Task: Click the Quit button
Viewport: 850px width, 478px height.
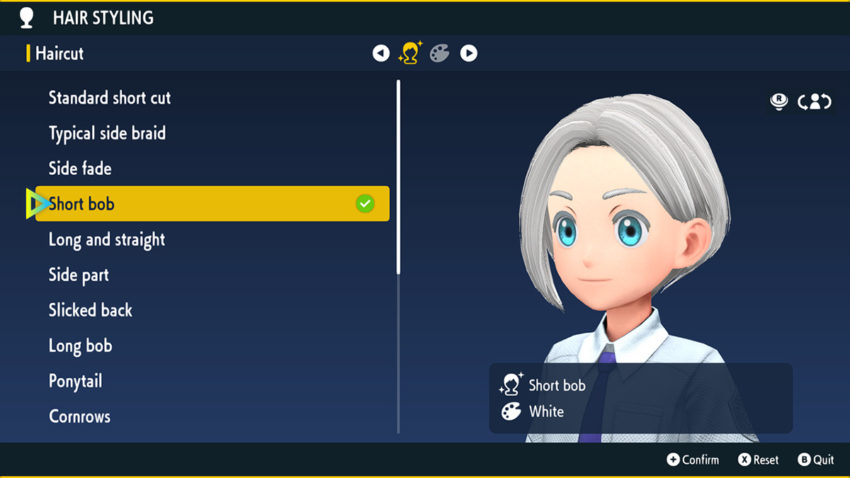Action: (x=816, y=460)
